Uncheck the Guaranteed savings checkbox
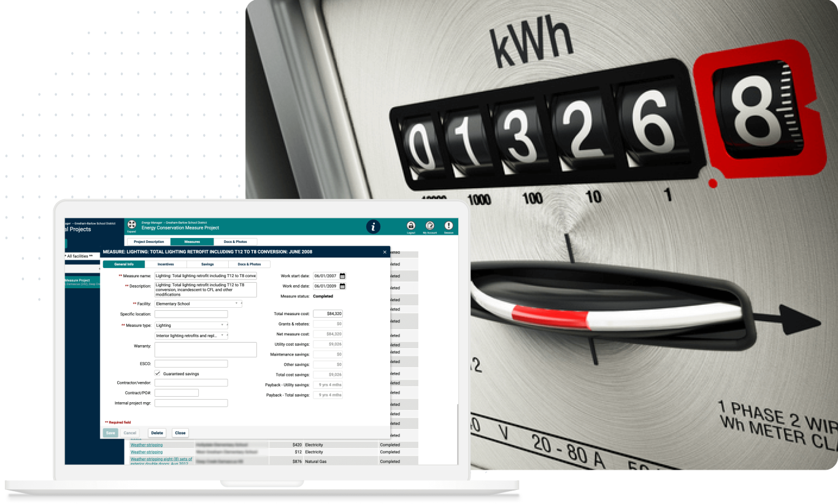Viewport: 838px width, 504px height. point(157,373)
